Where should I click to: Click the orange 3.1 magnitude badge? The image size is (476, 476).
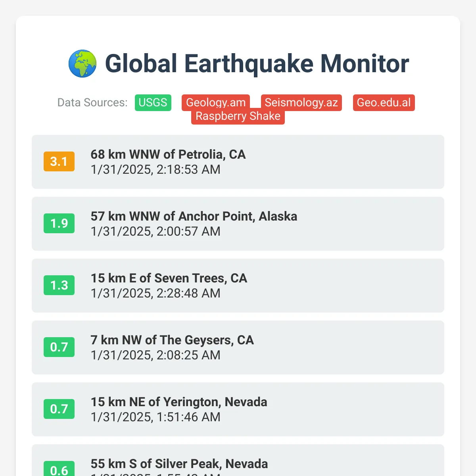[59, 161]
